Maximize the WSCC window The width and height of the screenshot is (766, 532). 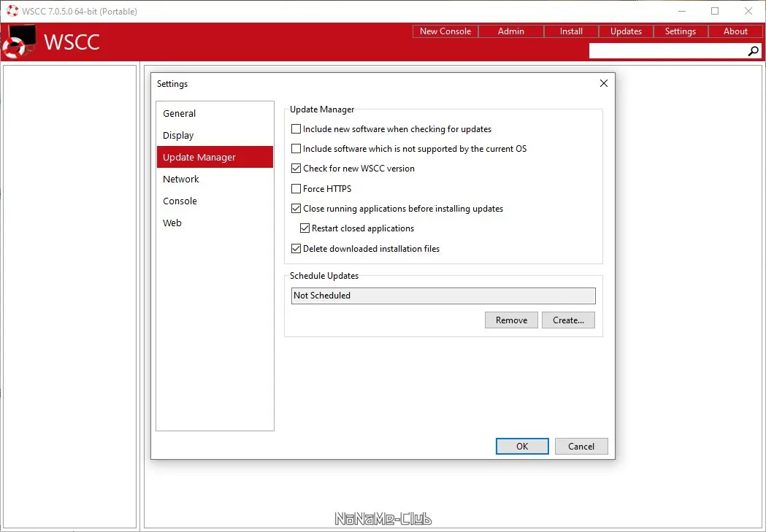pyautogui.click(x=715, y=11)
